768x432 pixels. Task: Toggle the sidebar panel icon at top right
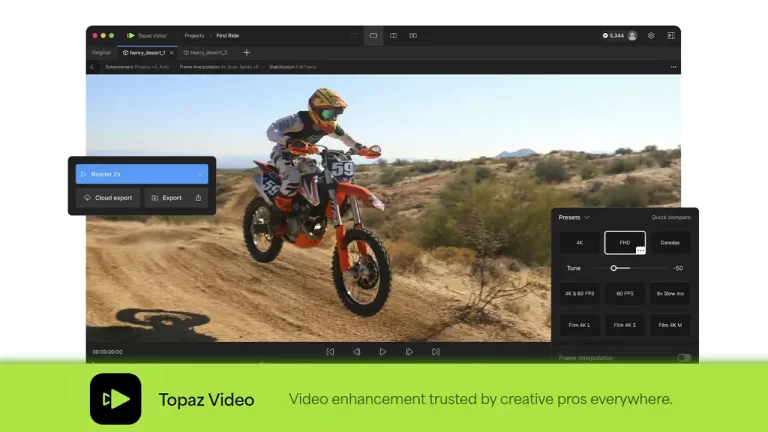pyautogui.click(x=671, y=35)
